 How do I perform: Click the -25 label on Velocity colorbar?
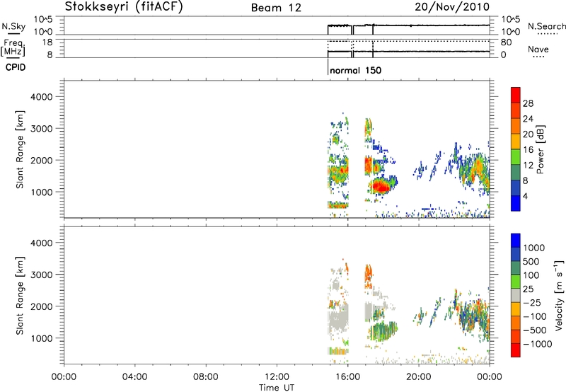[532, 302]
